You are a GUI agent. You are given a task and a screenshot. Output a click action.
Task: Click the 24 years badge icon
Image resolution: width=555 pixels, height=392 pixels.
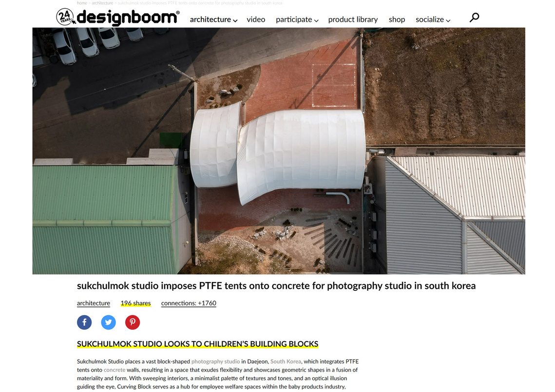point(65,17)
